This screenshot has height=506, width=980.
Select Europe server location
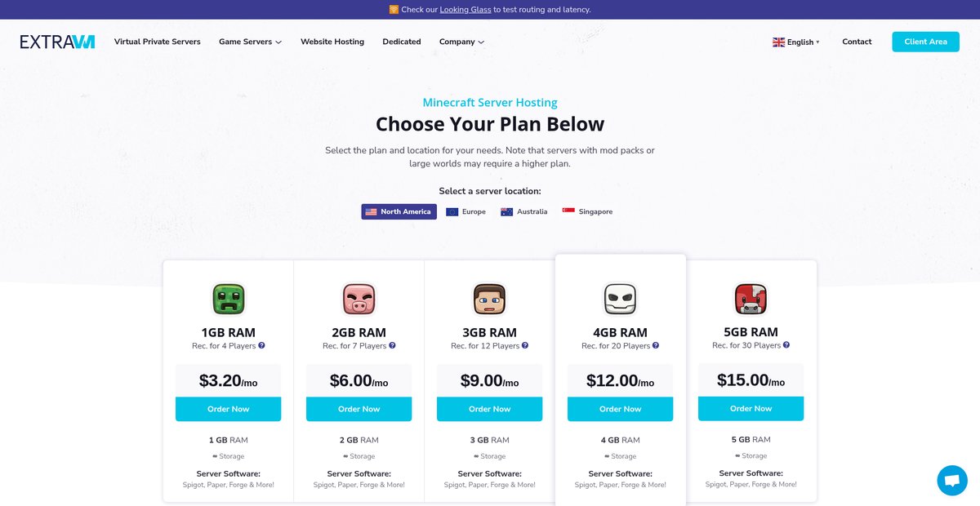(x=465, y=211)
